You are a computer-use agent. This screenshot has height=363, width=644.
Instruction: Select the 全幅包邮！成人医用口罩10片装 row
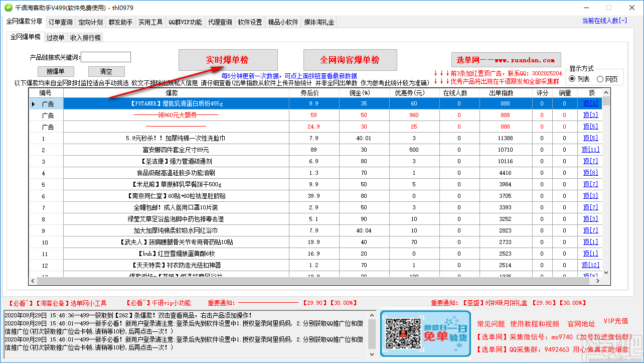click(x=315, y=207)
